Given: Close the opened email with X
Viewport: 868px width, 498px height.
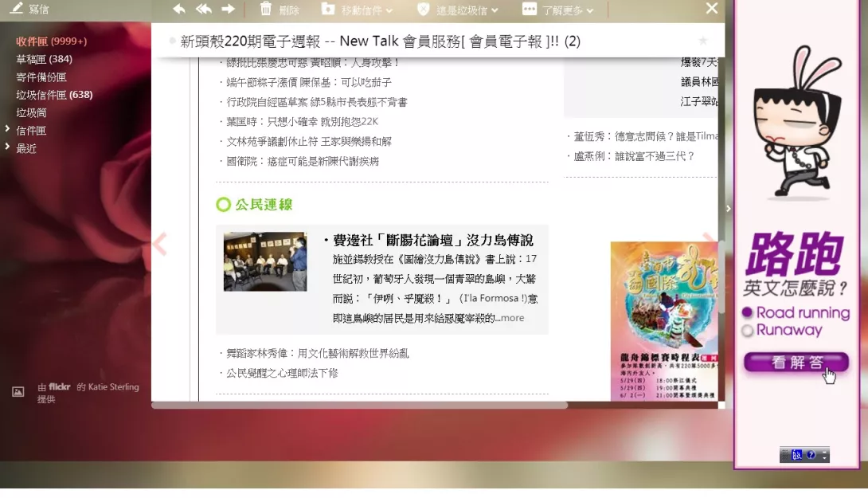Looking at the screenshot, I should pos(712,8).
